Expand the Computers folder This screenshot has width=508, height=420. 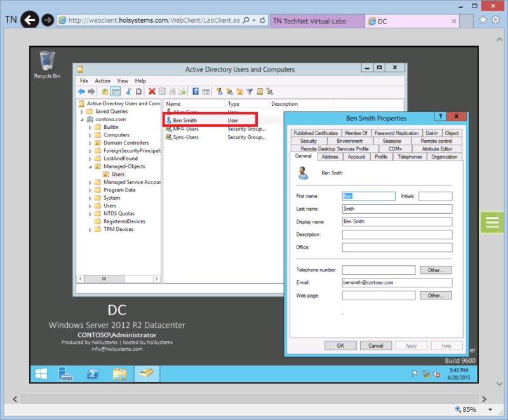(x=90, y=135)
